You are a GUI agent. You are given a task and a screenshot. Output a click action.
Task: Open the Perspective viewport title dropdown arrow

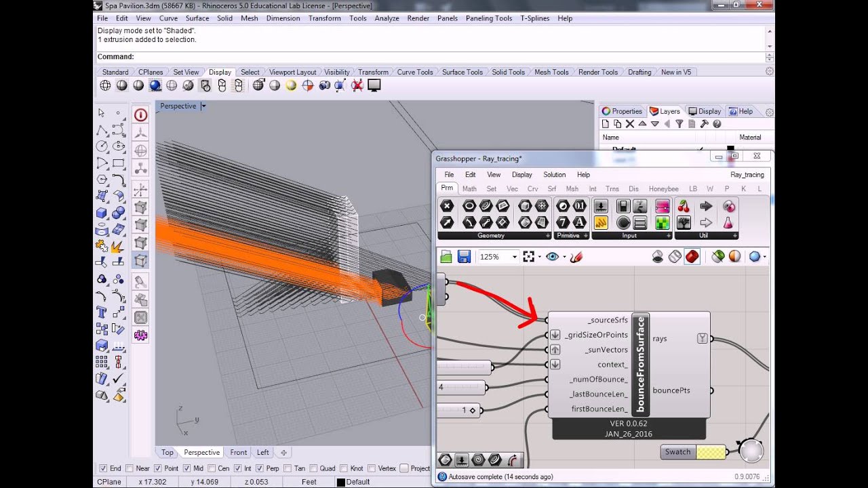(203, 106)
